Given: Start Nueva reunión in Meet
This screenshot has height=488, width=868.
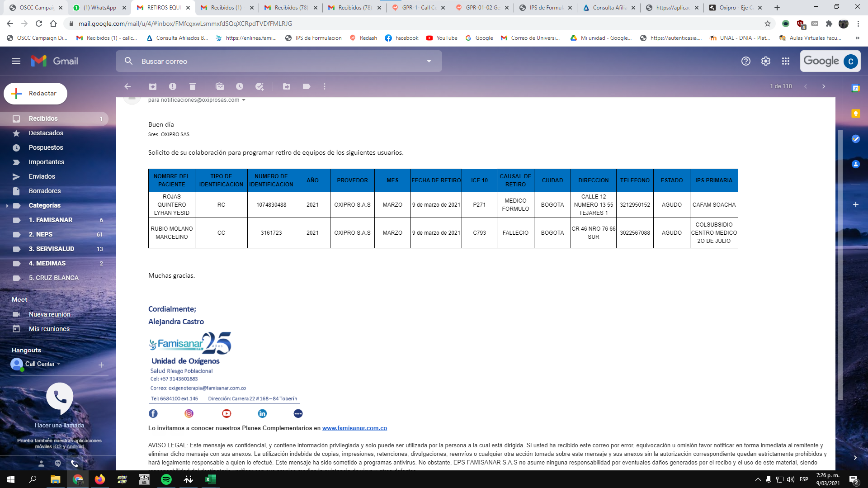Looking at the screenshot, I should click(50, 314).
